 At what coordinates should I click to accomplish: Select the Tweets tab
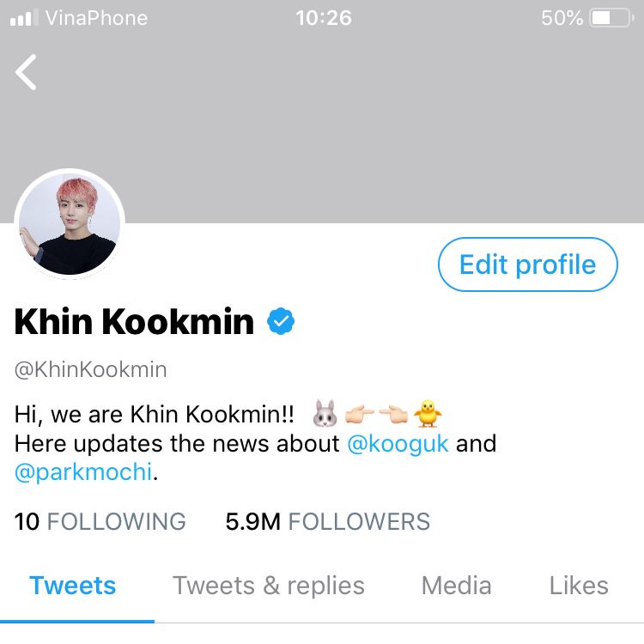tap(73, 586)
